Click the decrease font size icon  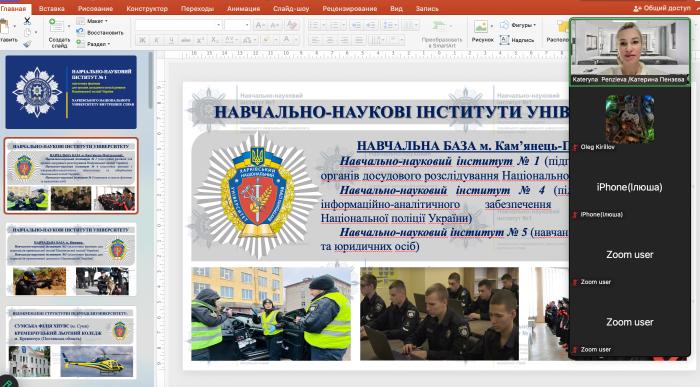point(275,25)
